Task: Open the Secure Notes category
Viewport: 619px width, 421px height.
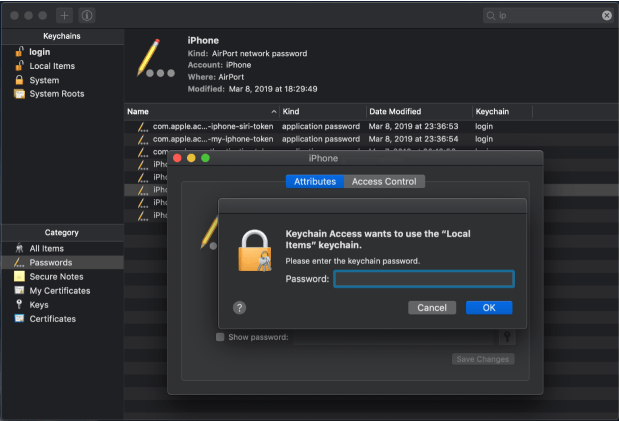Action: (x=57, y=276)
